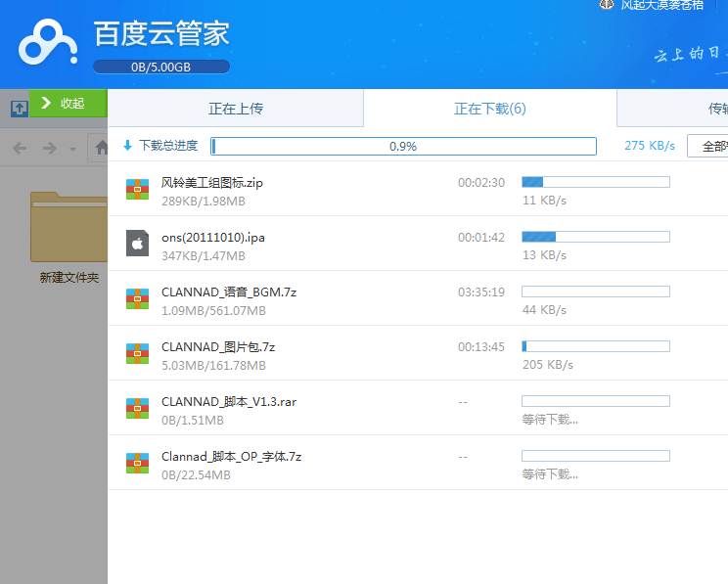Click the 205 KB/s speed value
The width and height of the screenshot is (728, 584).
point(547,365)
